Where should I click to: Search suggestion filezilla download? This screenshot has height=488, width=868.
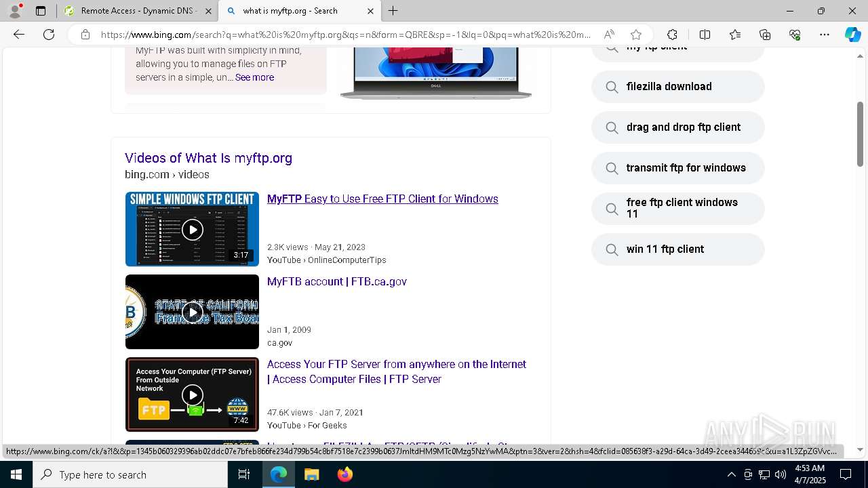click(678, 87)
